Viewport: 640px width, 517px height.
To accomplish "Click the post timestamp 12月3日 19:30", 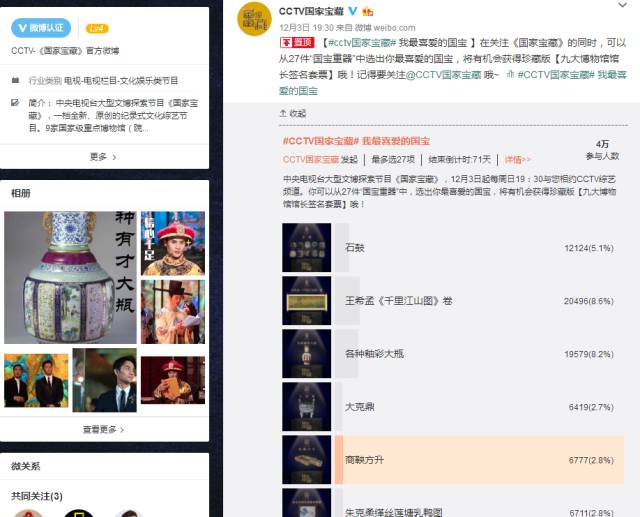I will (x=307, y=28).
